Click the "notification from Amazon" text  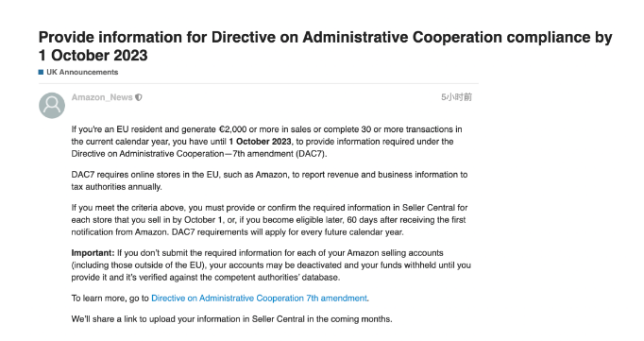(120, 232)
